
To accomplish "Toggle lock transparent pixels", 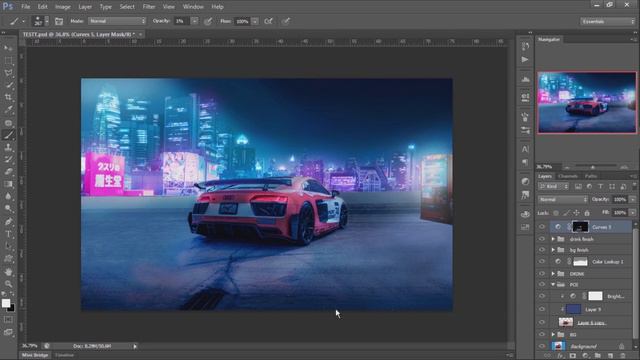I will [x=556, y=213].
